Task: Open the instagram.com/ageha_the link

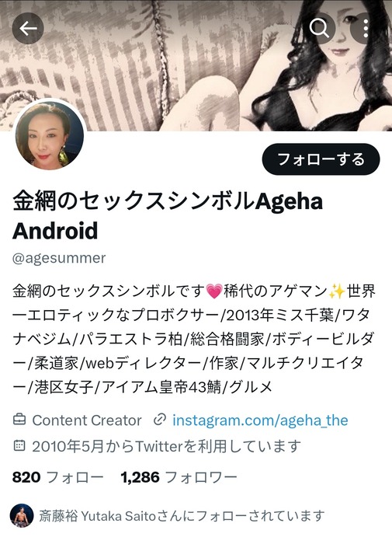Action: [260, 420]
